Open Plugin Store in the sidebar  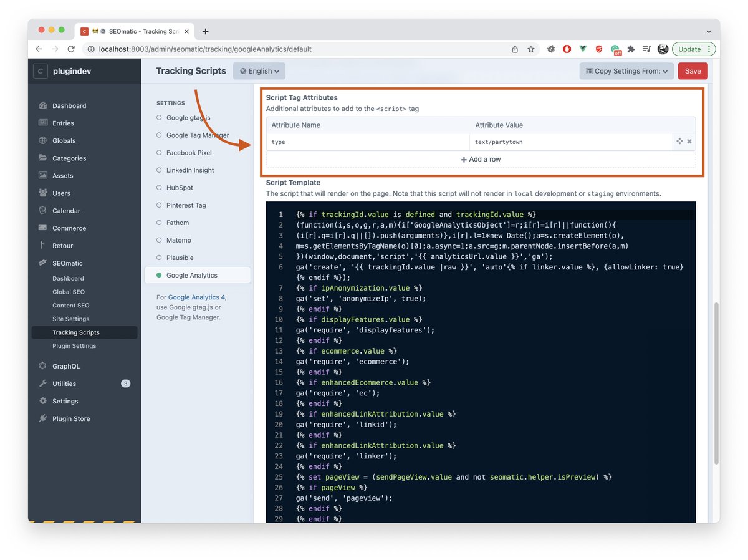tap(71, 418)
